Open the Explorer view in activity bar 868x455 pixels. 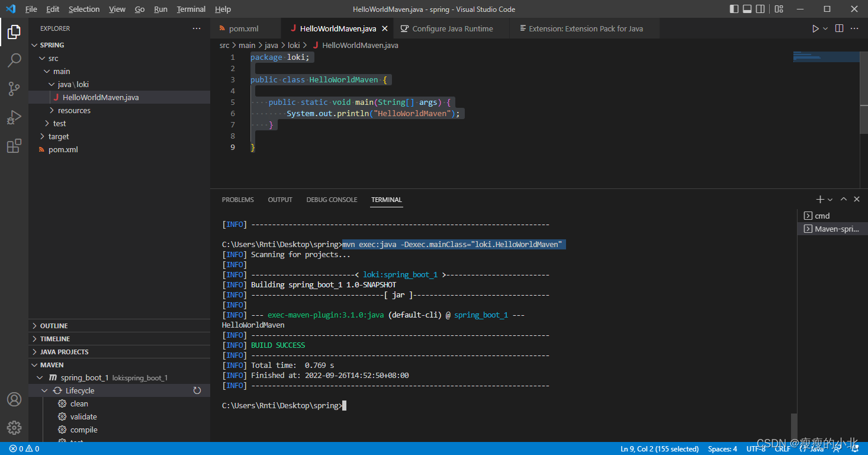coord(14,32)
